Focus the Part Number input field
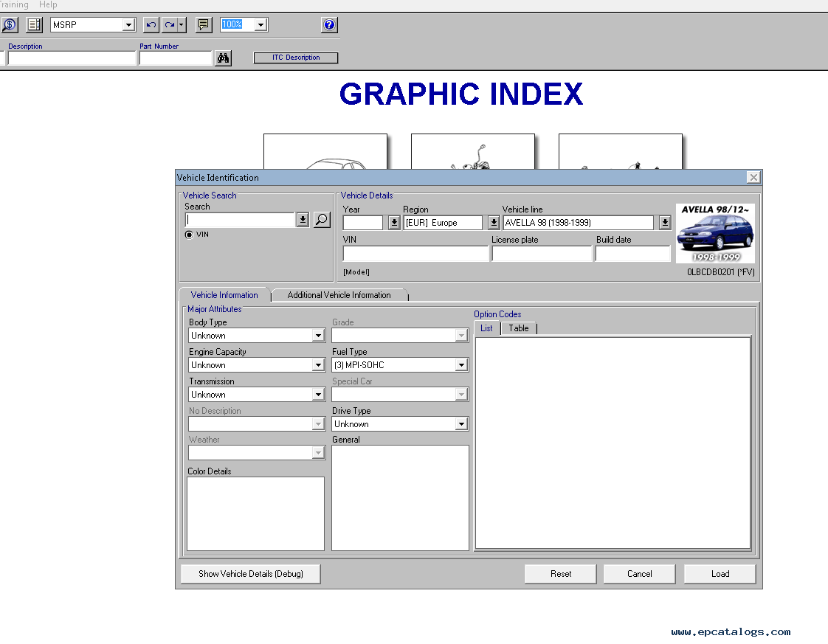The image size is (828, 644). tap(176, 58)
